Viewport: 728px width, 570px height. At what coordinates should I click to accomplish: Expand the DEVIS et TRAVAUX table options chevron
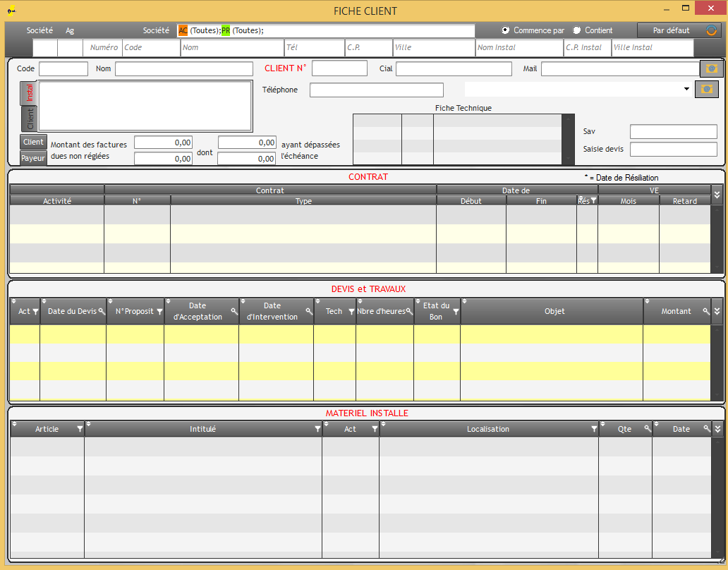pos(717,311)
